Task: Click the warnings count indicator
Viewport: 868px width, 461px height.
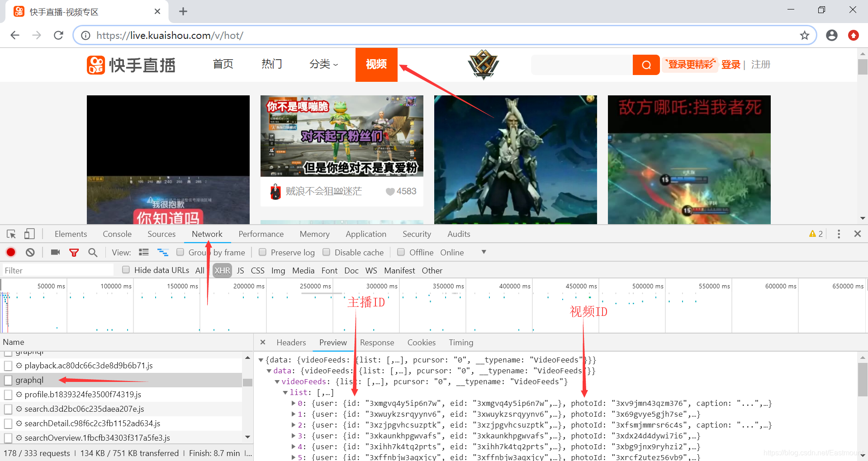Action: 816,234
